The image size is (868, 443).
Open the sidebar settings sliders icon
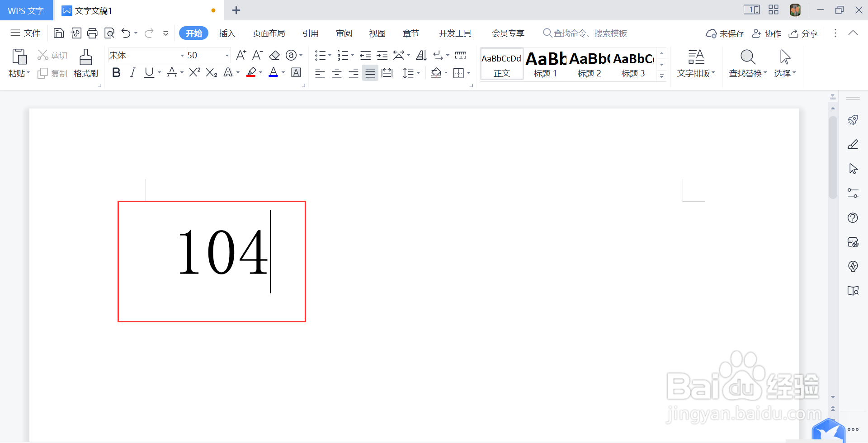click(853, 193)
